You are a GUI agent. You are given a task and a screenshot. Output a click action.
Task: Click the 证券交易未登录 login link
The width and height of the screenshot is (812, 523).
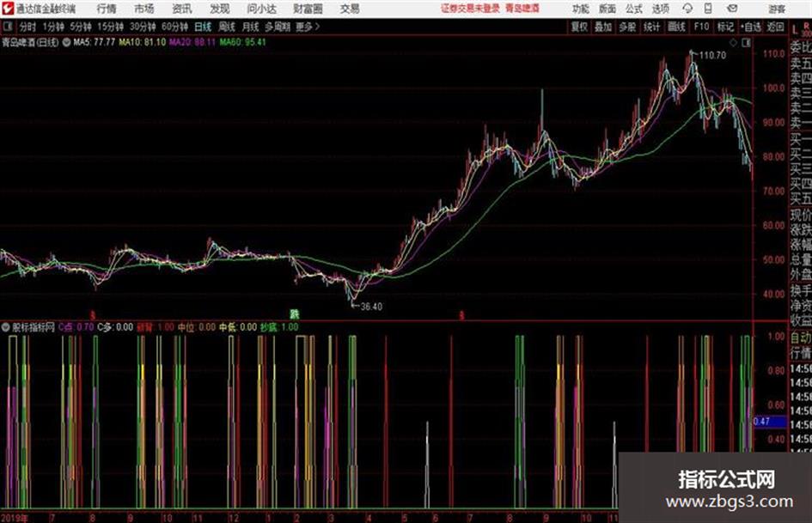point(470,9)
